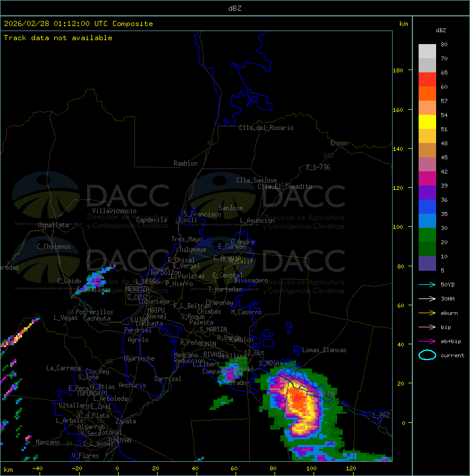Click the 'Divisadero' map label
The width and height of the screenshot is (470, 476).
[251, 280]
